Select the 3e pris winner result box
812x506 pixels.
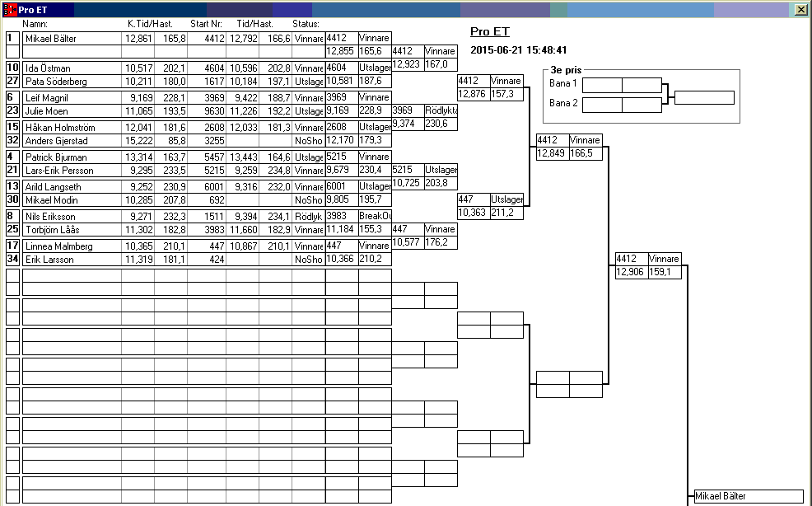point(704,98)
